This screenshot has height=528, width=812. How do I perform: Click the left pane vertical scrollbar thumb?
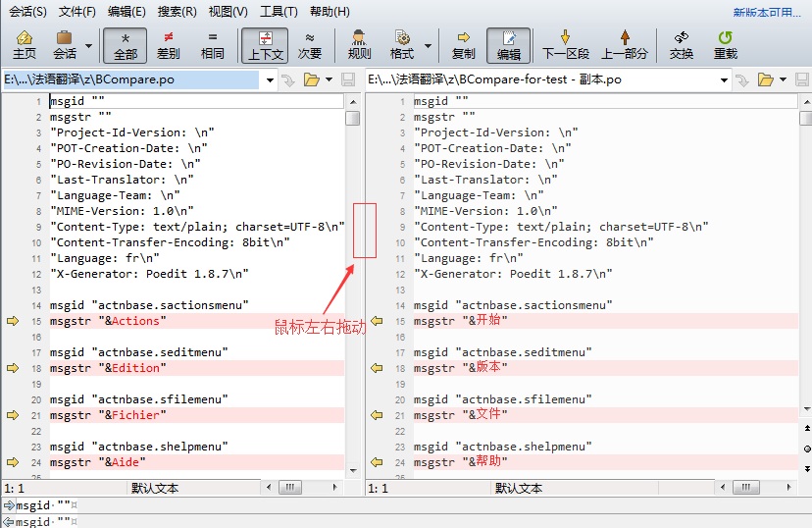(353, 118)
